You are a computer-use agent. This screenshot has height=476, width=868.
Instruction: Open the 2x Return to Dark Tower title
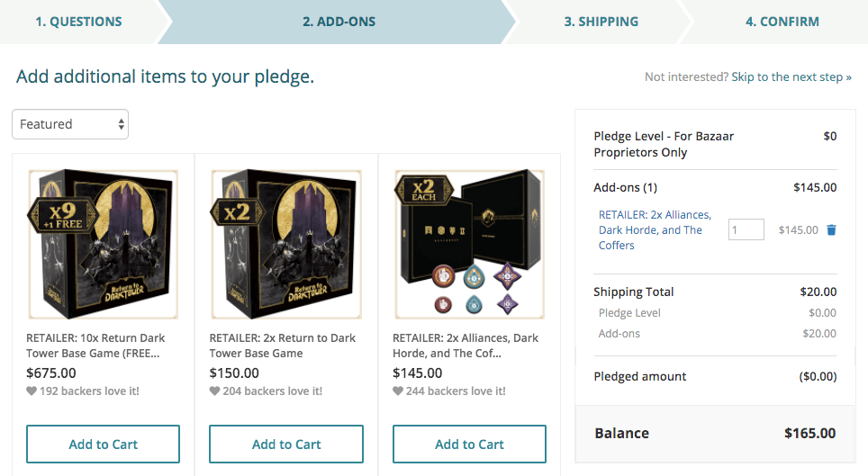coord(283,346)
